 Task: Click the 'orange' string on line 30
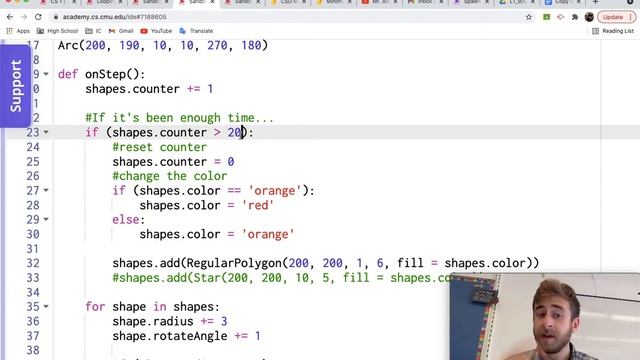click(268, 234)
